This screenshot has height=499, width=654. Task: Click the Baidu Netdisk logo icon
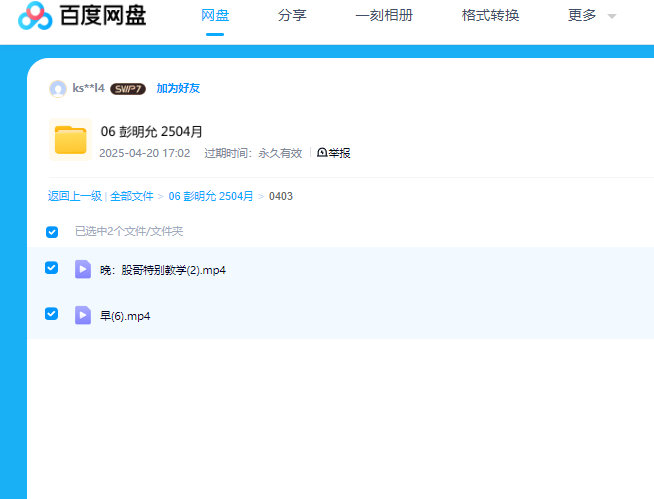click(35, 16)
